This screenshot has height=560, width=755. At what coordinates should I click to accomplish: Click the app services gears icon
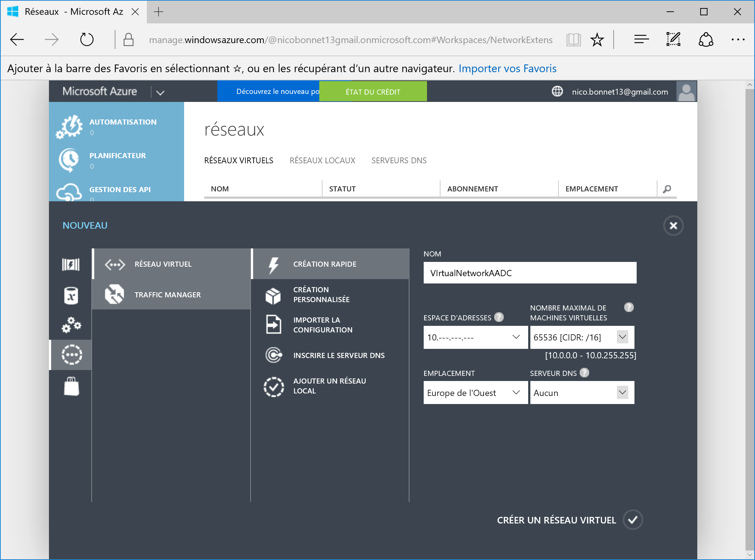pyautogui.click(x=72, y=325)
